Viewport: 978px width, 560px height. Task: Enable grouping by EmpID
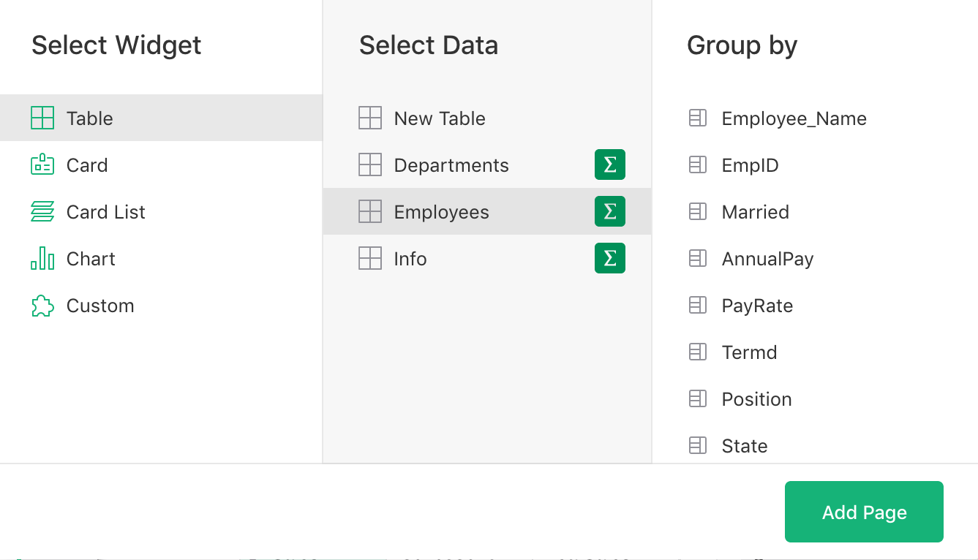(x=751, y=164)
